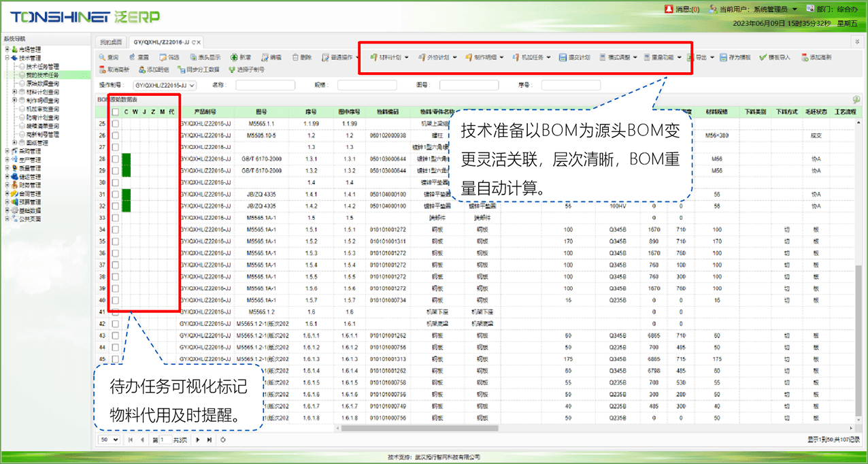Click the 删除 delete toolbar icon

pyautogui.click(x=296, y=58)
